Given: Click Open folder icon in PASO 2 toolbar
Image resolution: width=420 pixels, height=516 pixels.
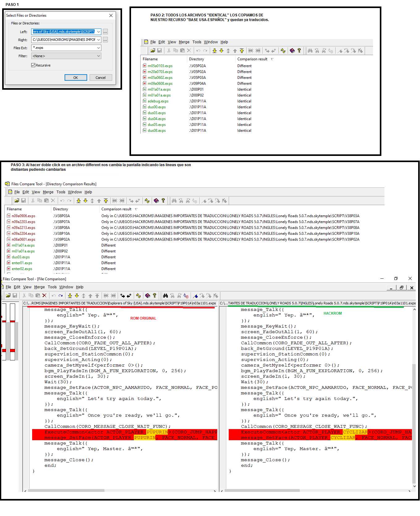Looking at the screenshot, I should (x=153, y=50).
